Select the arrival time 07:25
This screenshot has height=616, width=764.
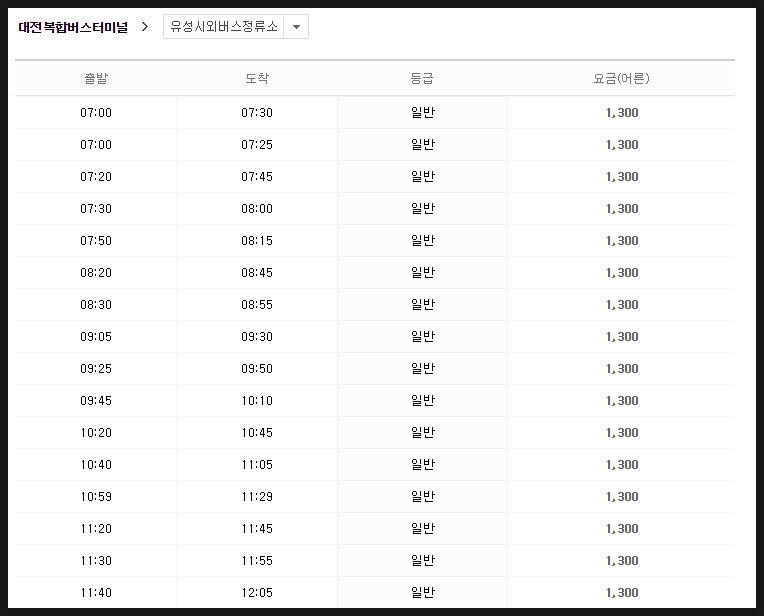(x=257, y=145)
